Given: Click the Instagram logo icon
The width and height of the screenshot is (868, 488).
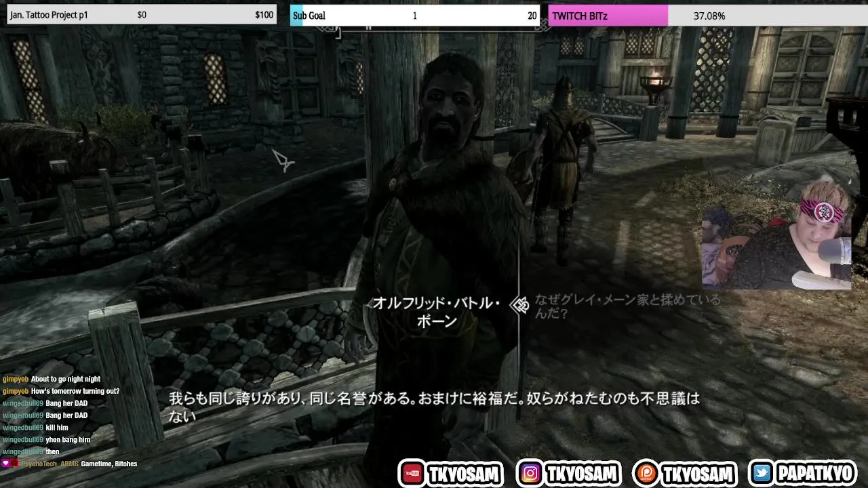Looking at the screenshot, I should (530, 473).
